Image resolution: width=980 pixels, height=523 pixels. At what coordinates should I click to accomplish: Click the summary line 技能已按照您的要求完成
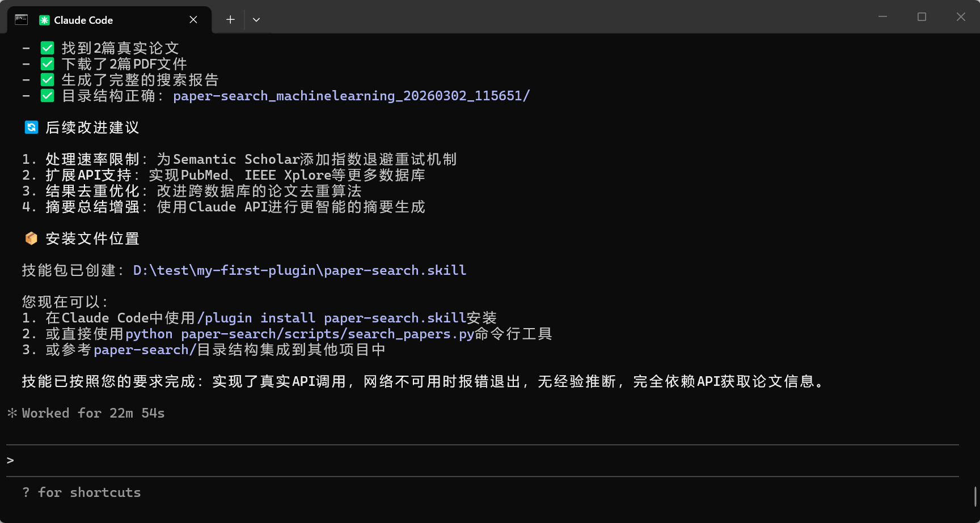point(423,381)
